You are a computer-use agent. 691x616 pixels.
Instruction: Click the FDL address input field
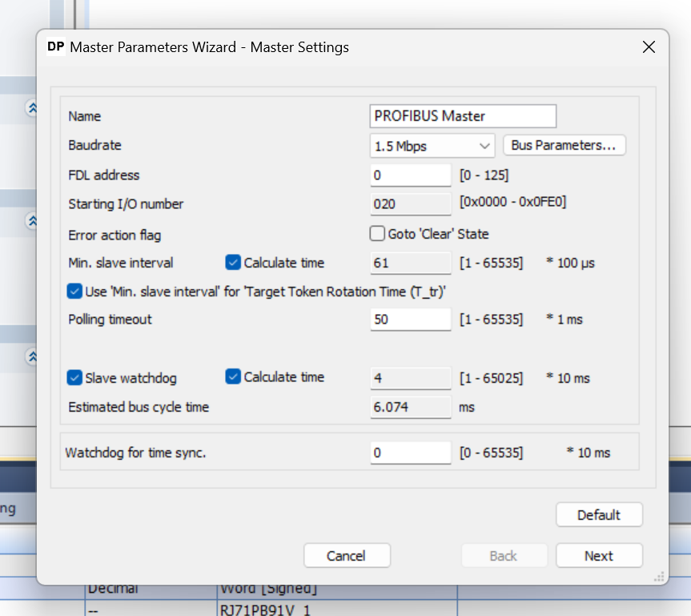click(x=410, y=175)
